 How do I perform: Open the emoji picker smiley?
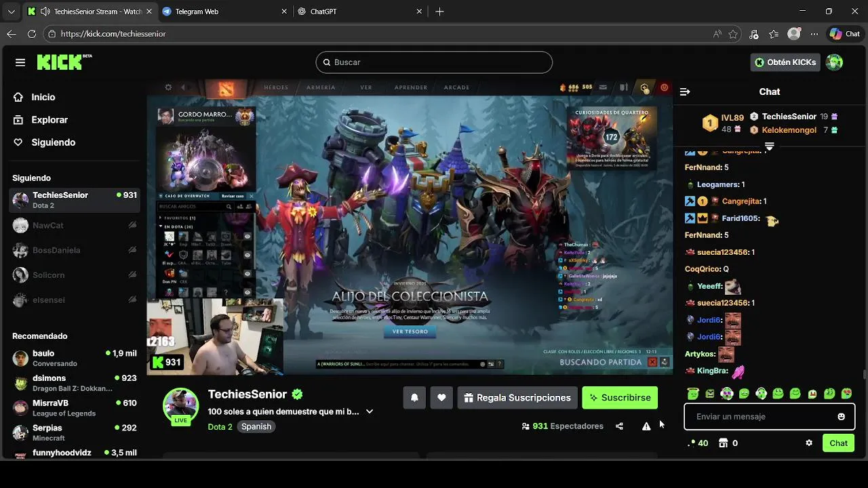(842, 417)
